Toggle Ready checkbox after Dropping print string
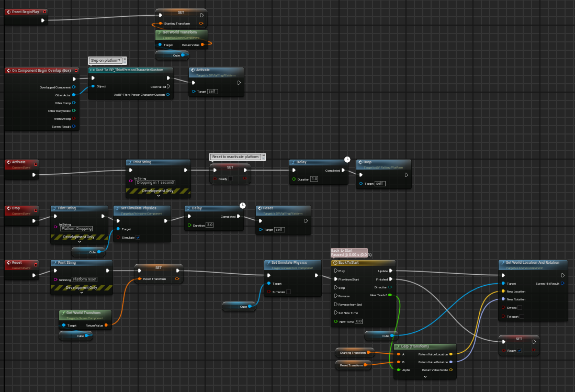The image size is (575, 392). click(x=231, y=179)
